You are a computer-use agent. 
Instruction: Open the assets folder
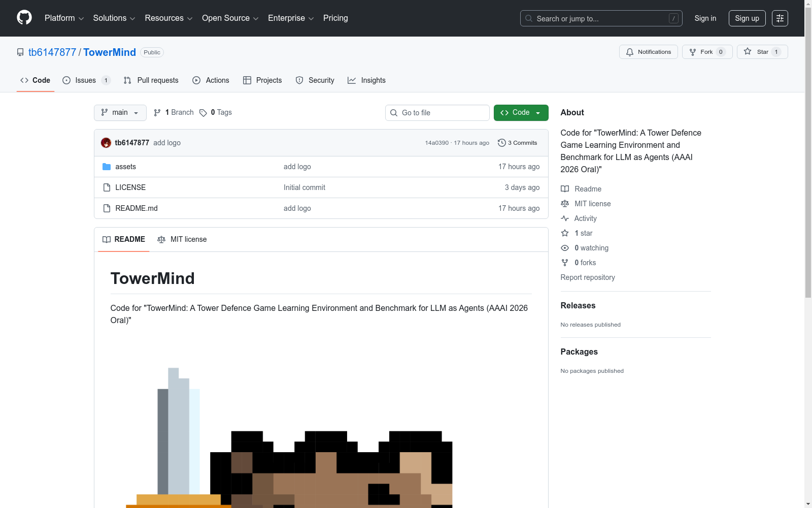[126, 167]
